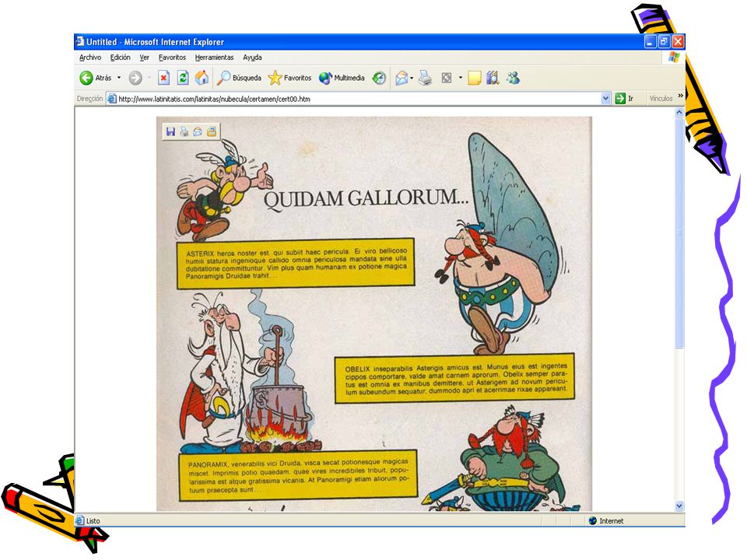Email the image from image toolbar
Image resolution: width=747 pixels, height=560 pixels.
click(x=198, y=132)
